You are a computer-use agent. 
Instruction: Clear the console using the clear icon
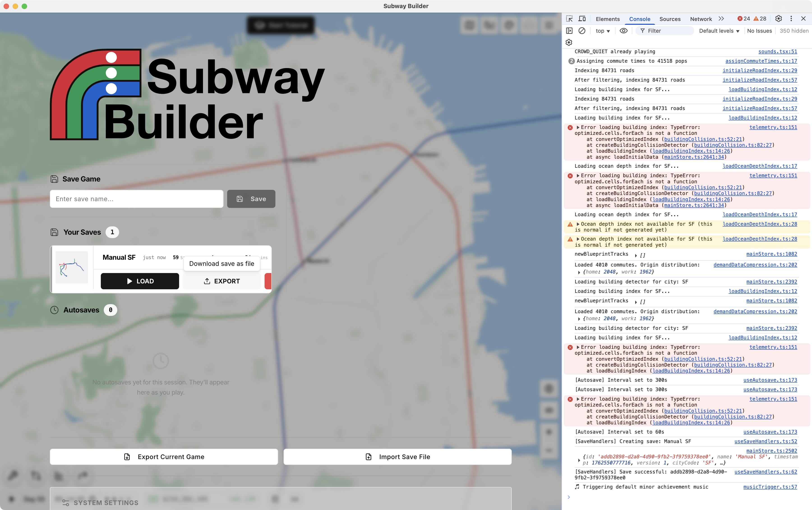[582, 31]
